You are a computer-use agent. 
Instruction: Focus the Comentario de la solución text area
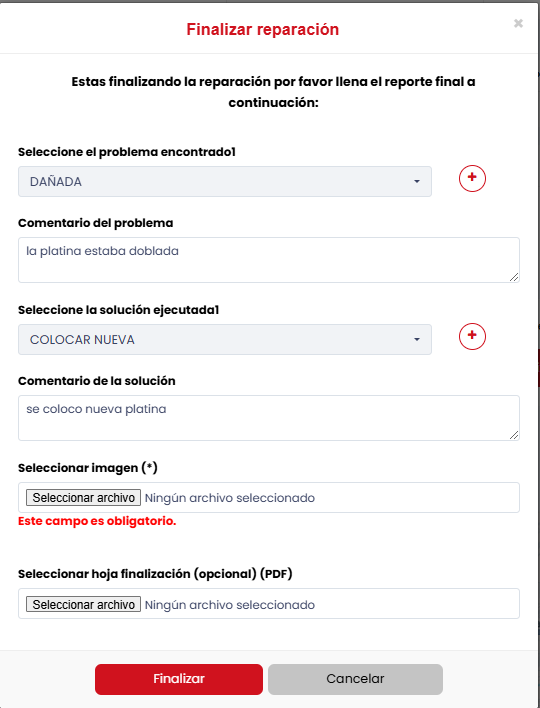(x=269, y=418)
